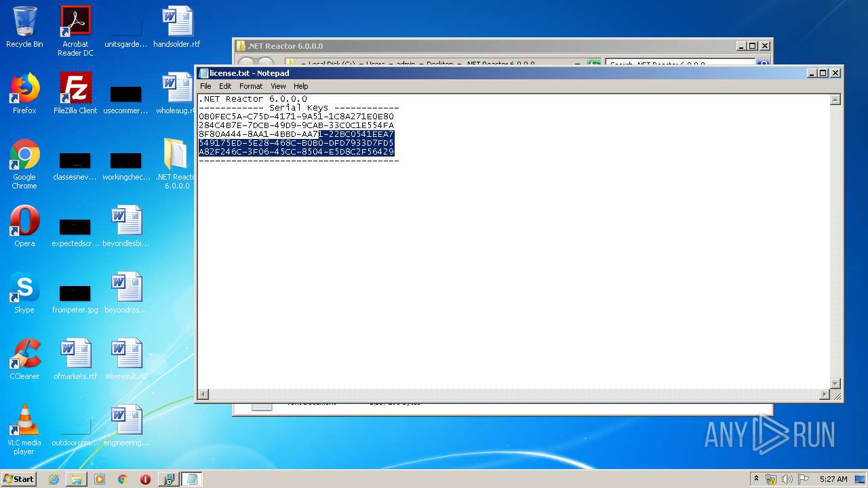Screen dimensions: 868x488
Task: Select the unitsgarde desktop file
Action: click(x=126, y=31)
